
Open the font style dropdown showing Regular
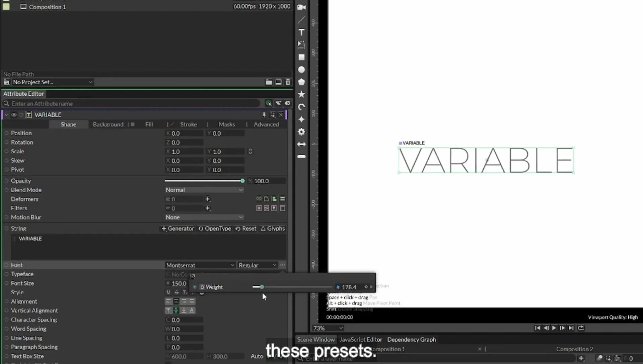[x=258, y=265]
